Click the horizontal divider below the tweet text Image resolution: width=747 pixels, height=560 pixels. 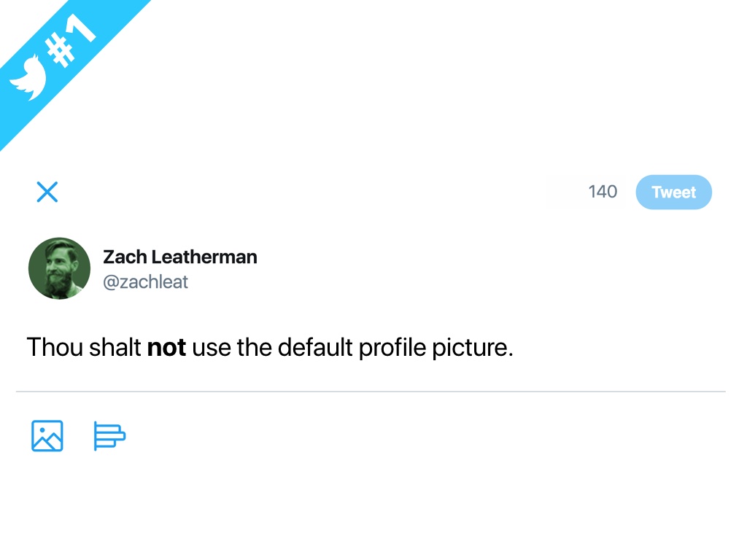tap(371, 392)
